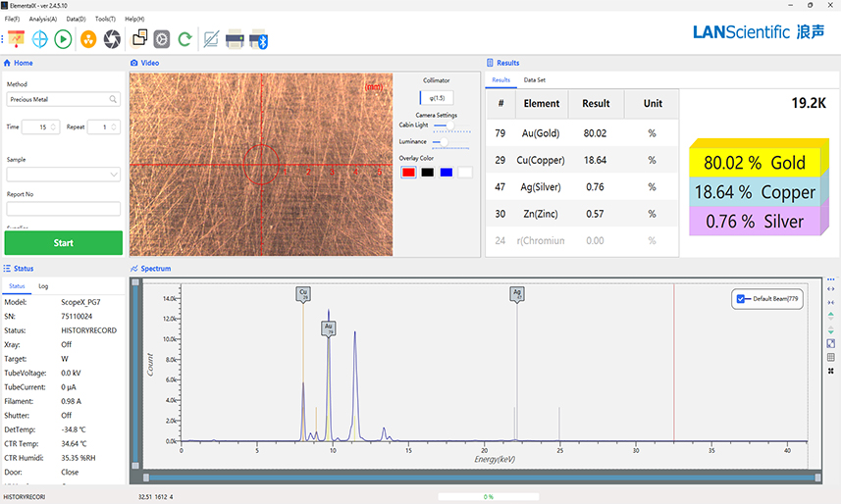The height and width of the screenshot is (504, 841).
Task: Toggle the spectrum grid icon
Action: (831, 357)
